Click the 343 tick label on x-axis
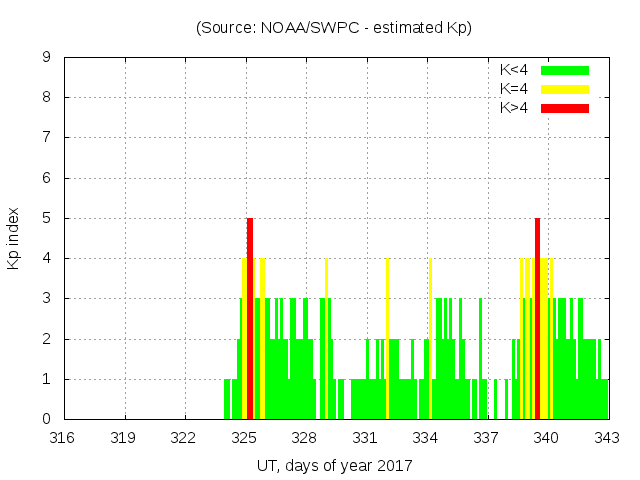Screen dimensions: 640x480 607,437
